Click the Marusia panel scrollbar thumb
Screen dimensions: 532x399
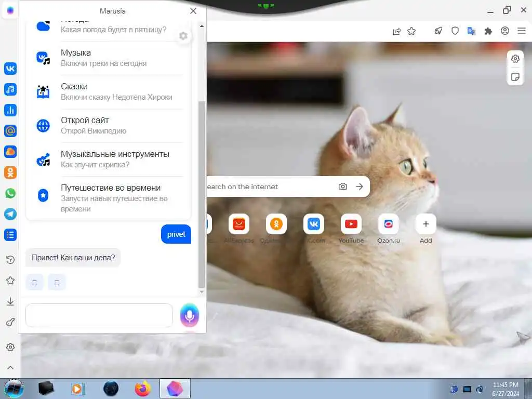point(202,194)
